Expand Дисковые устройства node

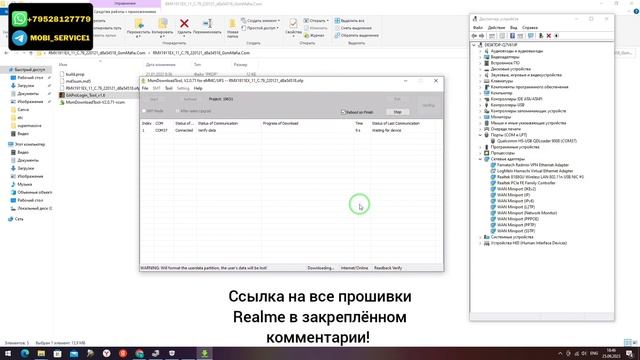[480, 69]
